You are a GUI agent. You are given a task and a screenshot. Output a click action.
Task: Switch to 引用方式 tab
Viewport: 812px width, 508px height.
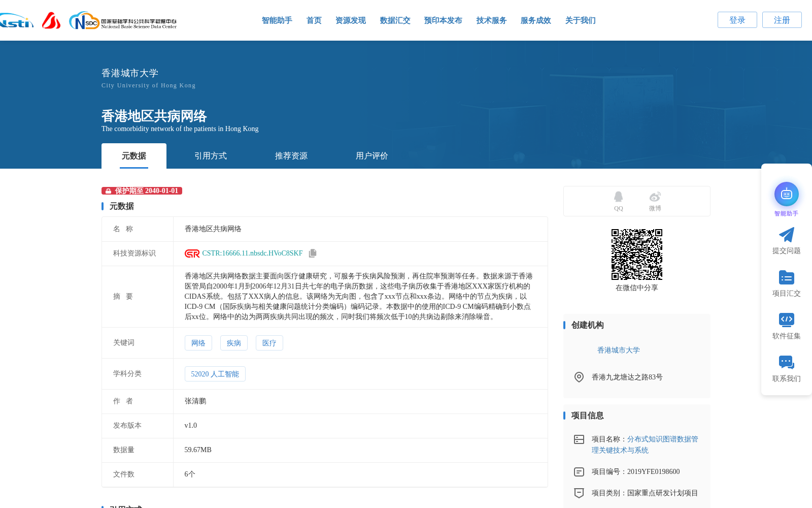click(x=211, y=156)
